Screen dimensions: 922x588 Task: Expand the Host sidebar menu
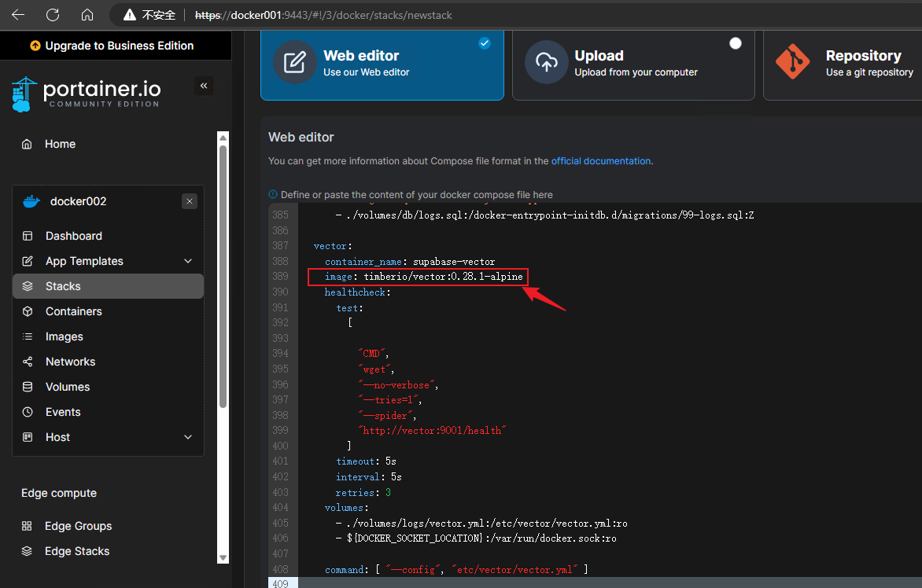(x=58, y=436)
